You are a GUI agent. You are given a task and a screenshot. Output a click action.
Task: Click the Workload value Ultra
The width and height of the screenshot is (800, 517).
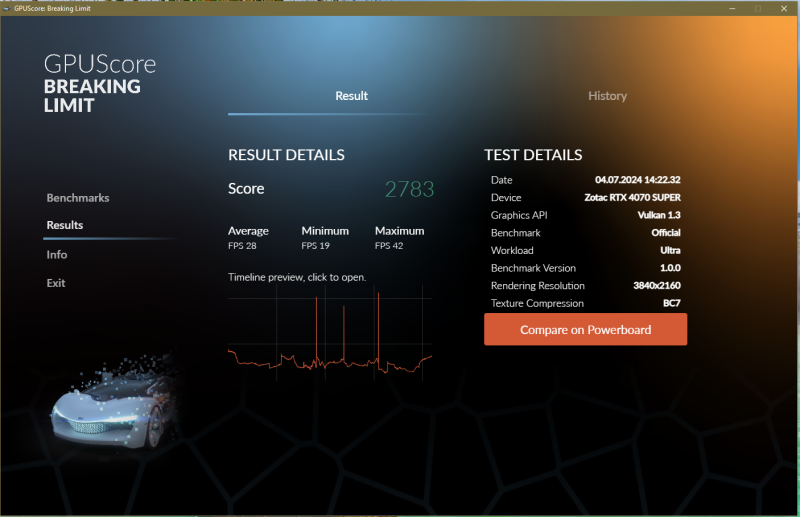(x=670, y=251)
